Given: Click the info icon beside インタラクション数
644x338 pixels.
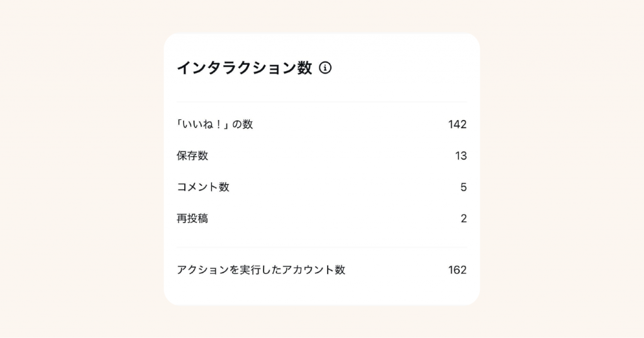Looking at the screenshot, I should [x=325, y=68].
